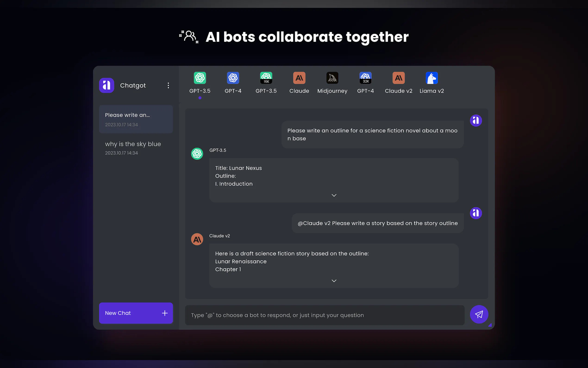Focus the message input field
588x368 pixels.
(325, 315)
